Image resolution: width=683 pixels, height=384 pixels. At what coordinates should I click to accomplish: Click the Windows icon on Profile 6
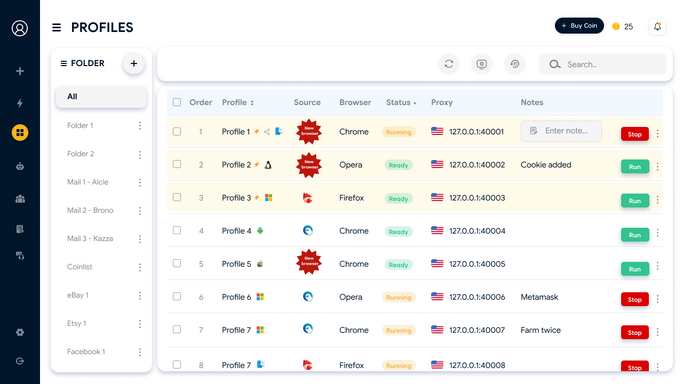(x=260, y=297)
